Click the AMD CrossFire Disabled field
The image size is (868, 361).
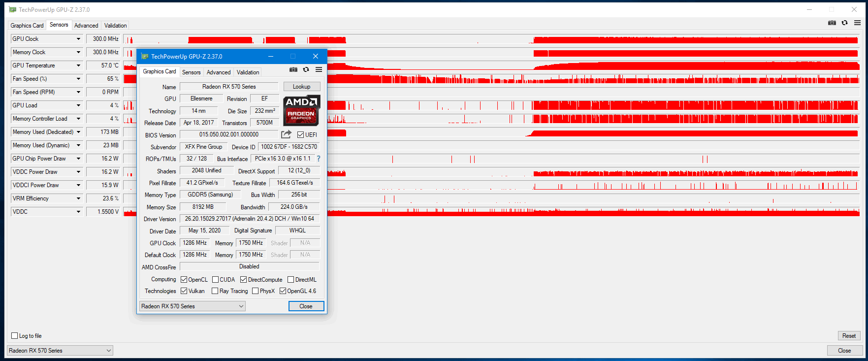pos(250,266)
